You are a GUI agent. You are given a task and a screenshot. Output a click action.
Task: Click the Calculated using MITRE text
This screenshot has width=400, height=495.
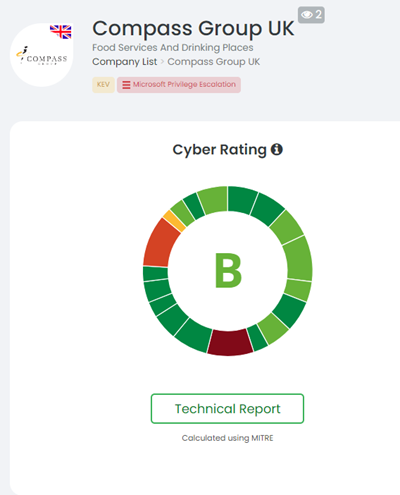coord(227,438)
